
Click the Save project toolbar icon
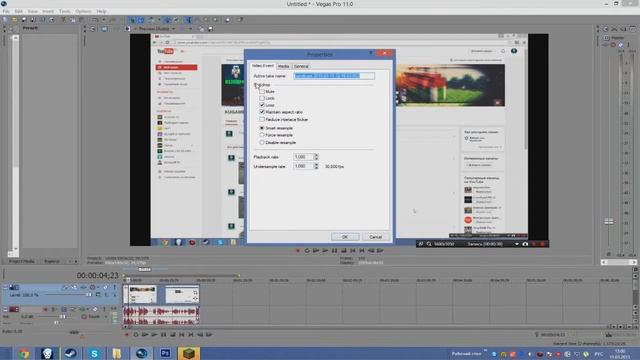[24, 20]
